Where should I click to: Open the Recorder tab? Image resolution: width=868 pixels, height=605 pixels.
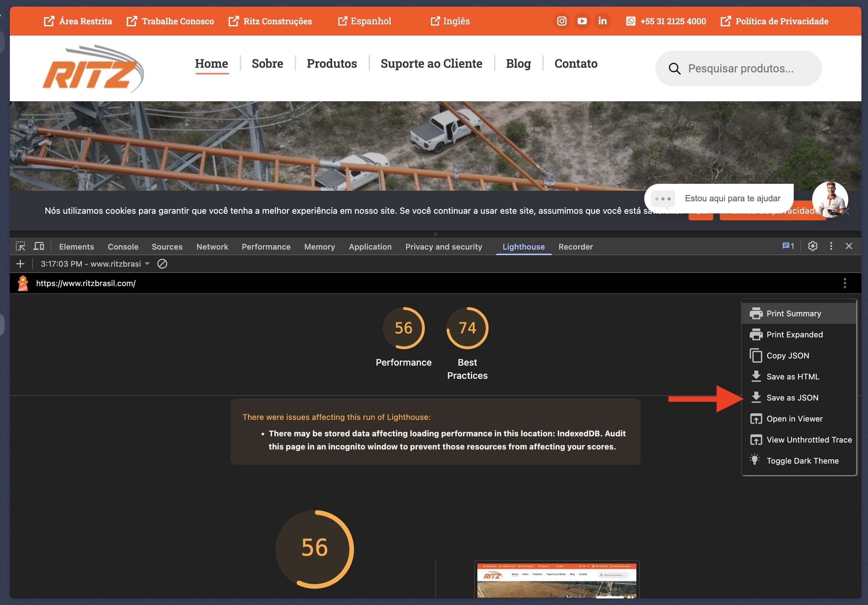point(575,247)
